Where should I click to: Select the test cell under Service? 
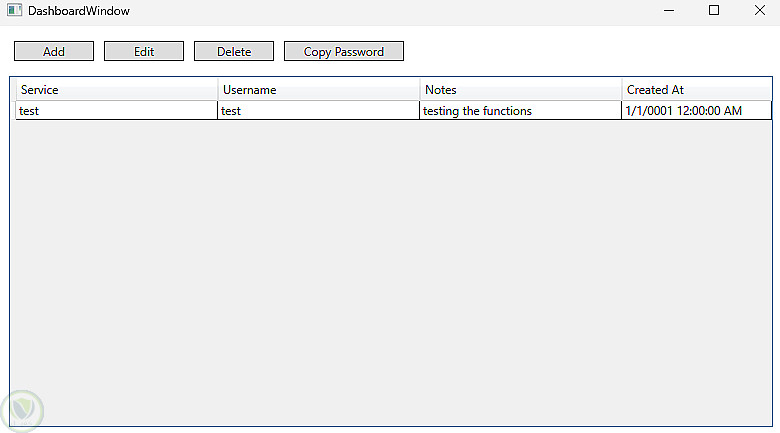coord(116,111)
